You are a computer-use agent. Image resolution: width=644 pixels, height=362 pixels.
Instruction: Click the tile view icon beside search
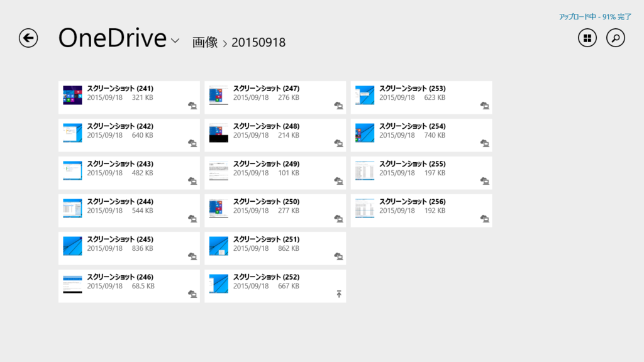click(586, 38)
